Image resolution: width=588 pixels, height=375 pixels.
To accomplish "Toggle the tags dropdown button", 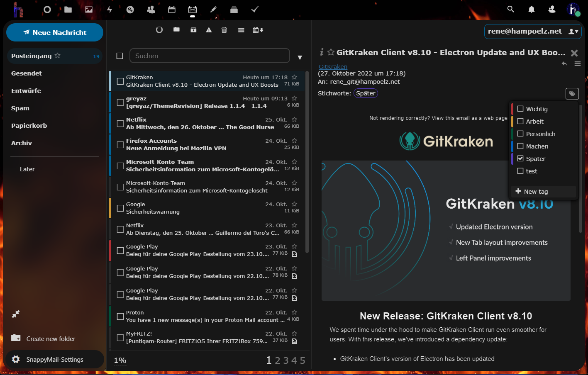I will (x=572, y=94).
